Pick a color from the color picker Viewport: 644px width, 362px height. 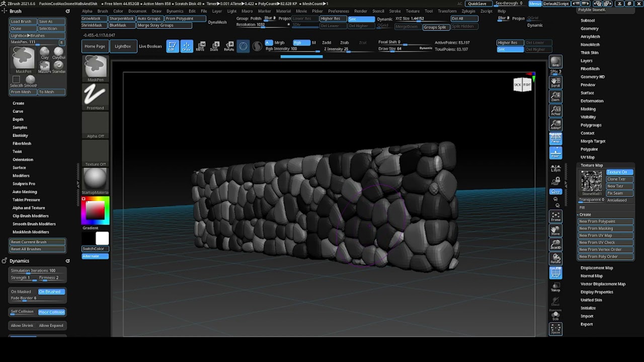[x=95, y=211]
